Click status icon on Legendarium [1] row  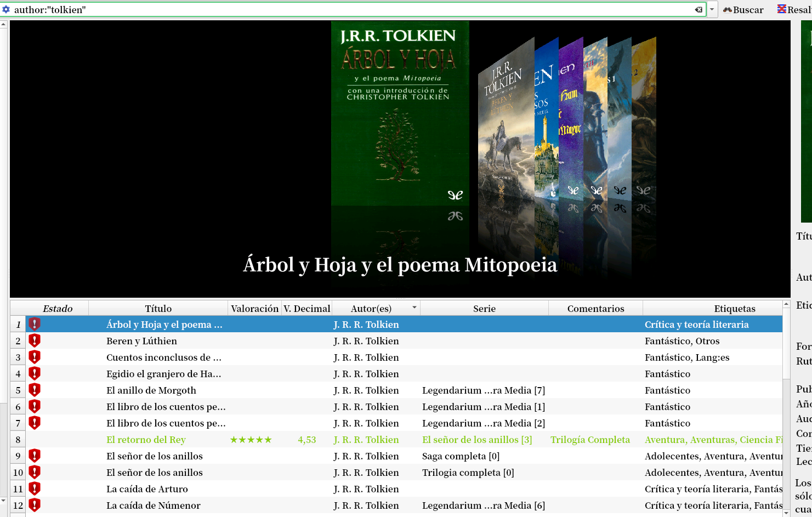(x=35, y=406)
